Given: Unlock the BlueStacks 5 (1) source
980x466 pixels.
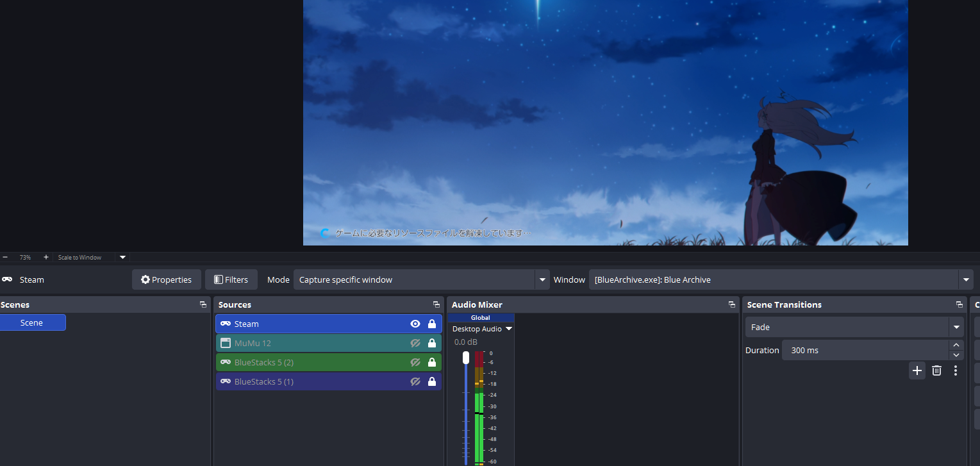Looking at the screenshot, I should (x=432, y=381).
